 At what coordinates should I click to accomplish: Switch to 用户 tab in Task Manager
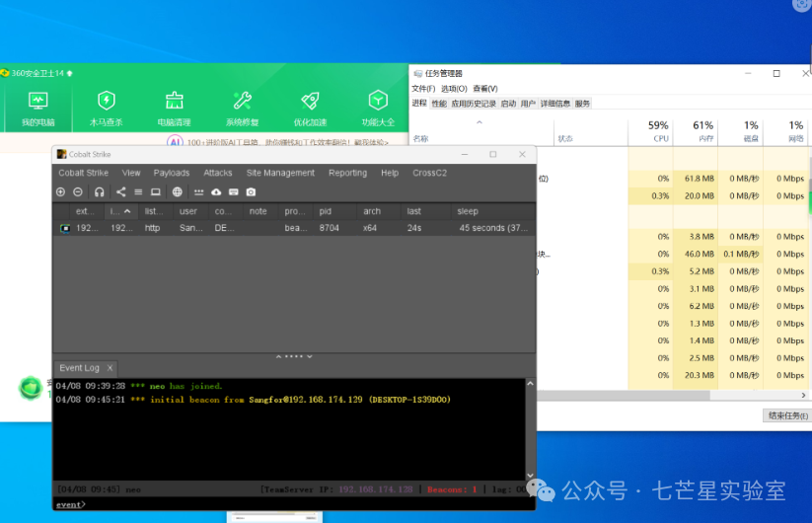(x=528, y=104)
